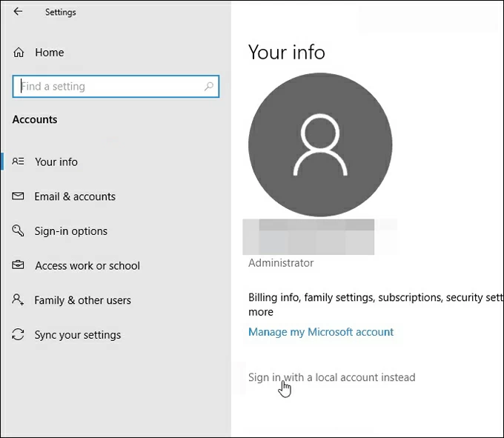Go to Home in the sidebar
504x438 pixels.
tap(49, 53)
